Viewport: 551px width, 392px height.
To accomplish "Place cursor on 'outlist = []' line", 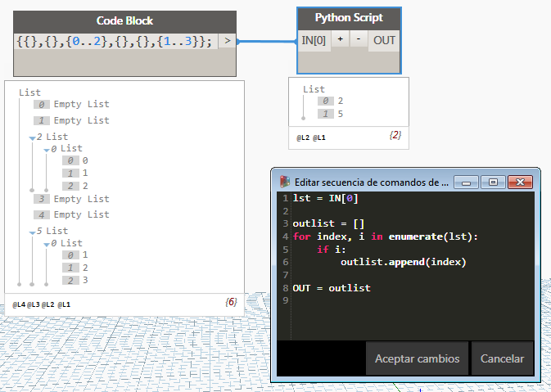I will tap(328, 223).
